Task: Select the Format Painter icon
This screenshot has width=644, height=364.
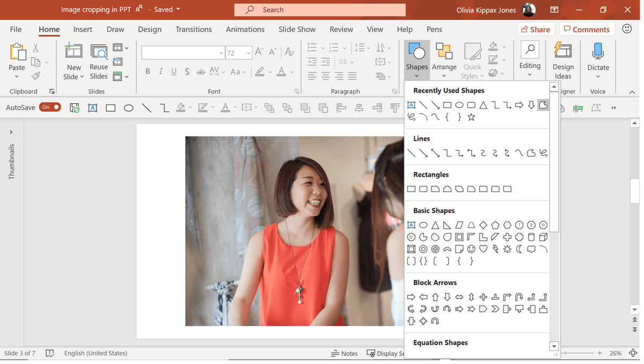Action: (x=35, y=76)
